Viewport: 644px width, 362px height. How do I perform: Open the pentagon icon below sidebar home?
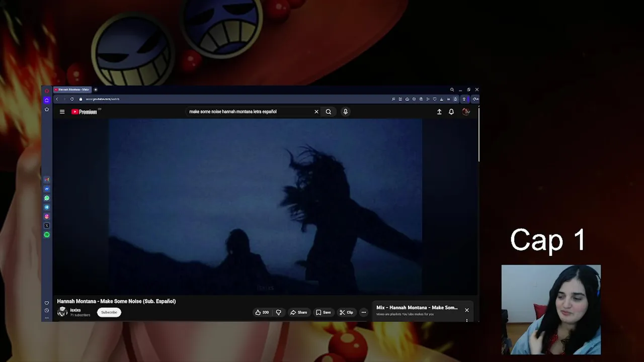point(47,109)
